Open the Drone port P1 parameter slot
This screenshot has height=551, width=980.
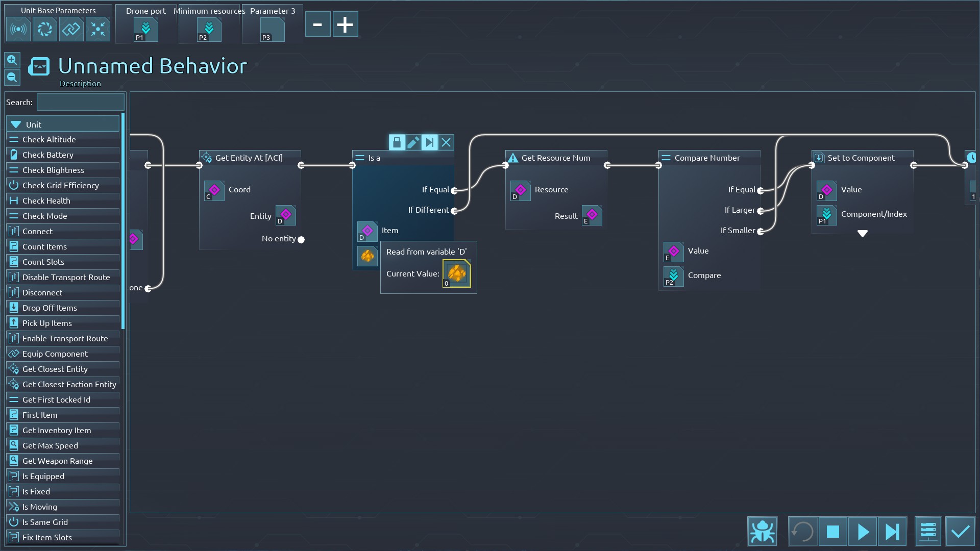coord(146,29)
